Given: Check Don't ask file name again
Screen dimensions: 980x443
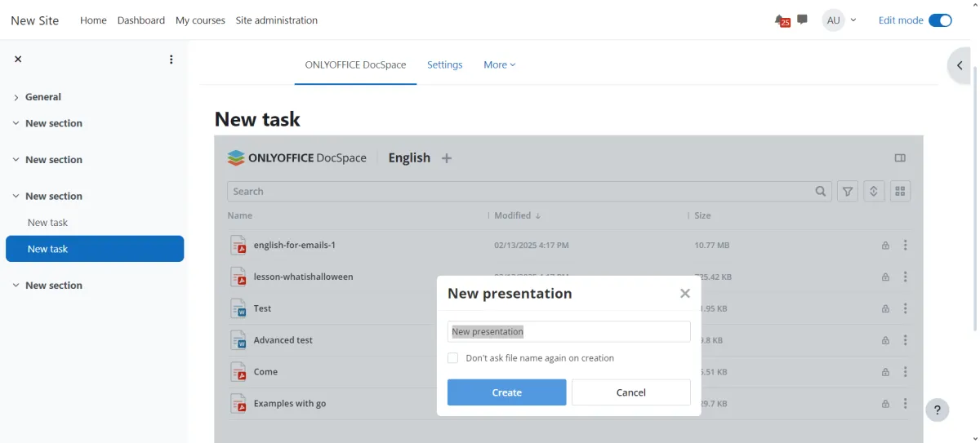Looking at the screenshot, I should tap(453, 358).
